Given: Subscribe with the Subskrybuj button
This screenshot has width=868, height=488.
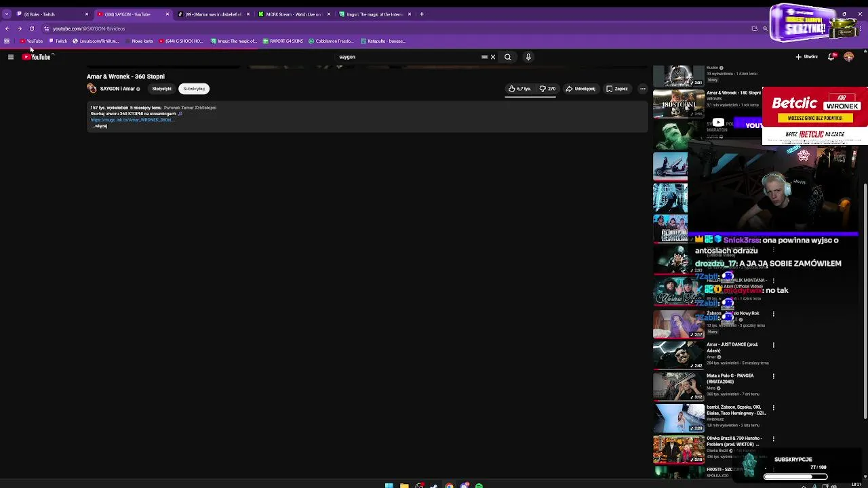Looking at the screenshot, I should (194, 89).
